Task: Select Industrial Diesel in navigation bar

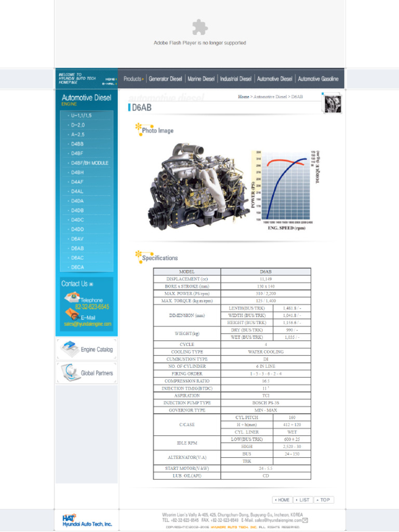Action: tap(235, 79)
